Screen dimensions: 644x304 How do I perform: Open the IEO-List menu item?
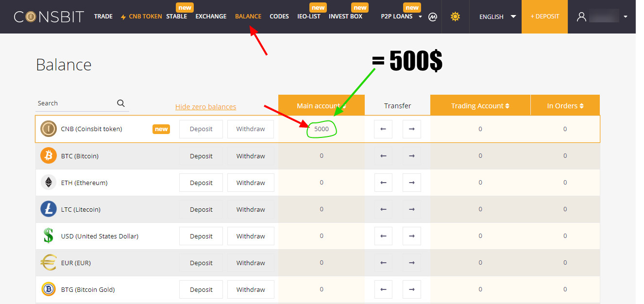pos(309,17)
